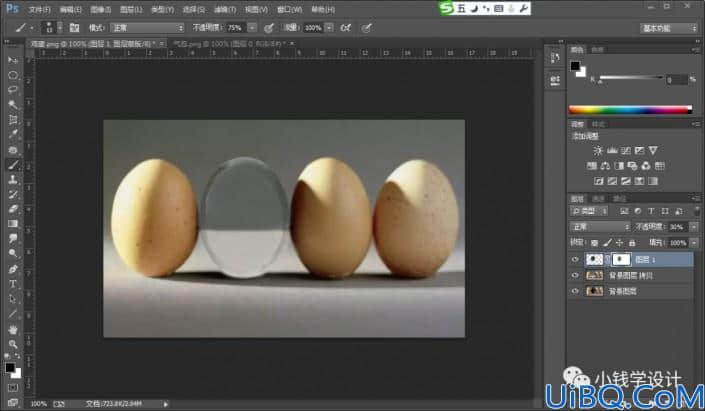Open the 图像(I) menu

coord(101,9)
